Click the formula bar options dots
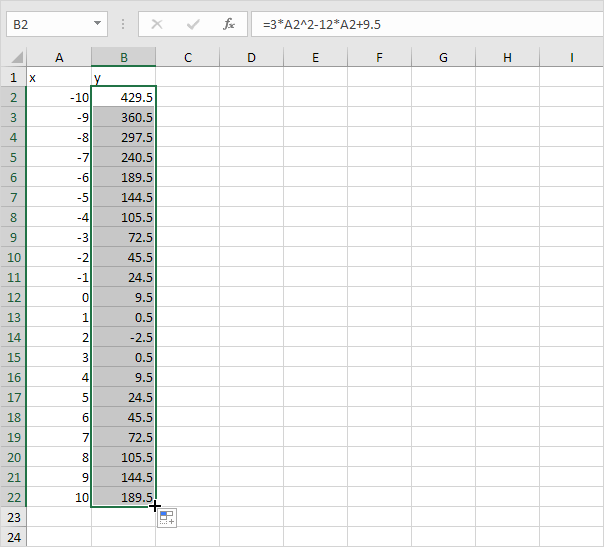Image resolution: width=604 pixels, height=547 pixels. (123, 22)
